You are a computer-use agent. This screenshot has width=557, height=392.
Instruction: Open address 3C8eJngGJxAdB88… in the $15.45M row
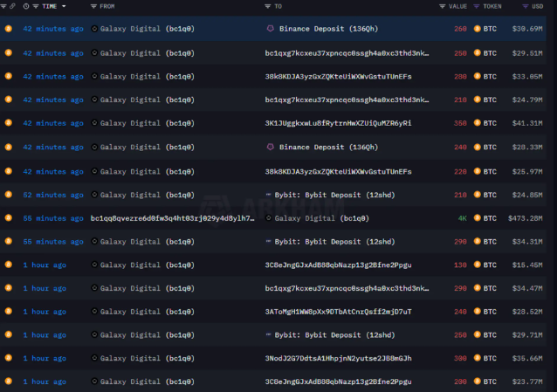pos(338,265)
